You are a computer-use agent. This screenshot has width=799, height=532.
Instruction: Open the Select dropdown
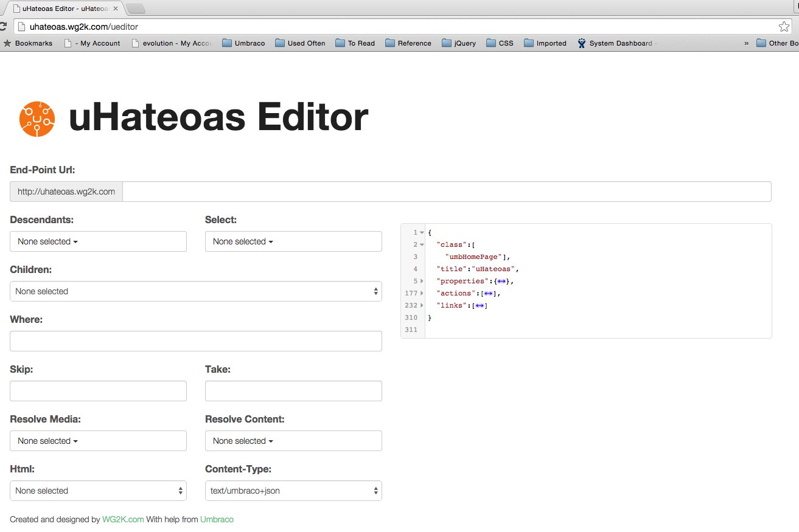tap(293, 241)
